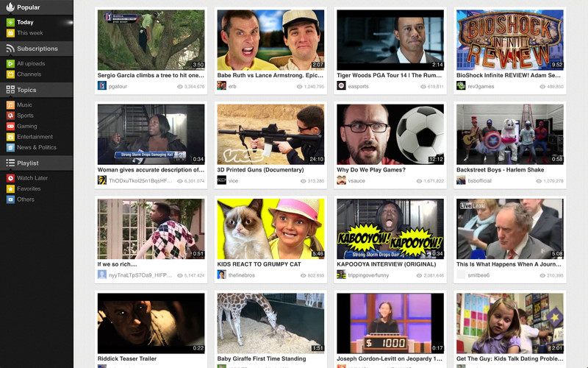Play Baby Giraffe First Time Standing thumbnail
This screenshot has width=588, height=368.
pyautogui.click(x=270, y=323)
